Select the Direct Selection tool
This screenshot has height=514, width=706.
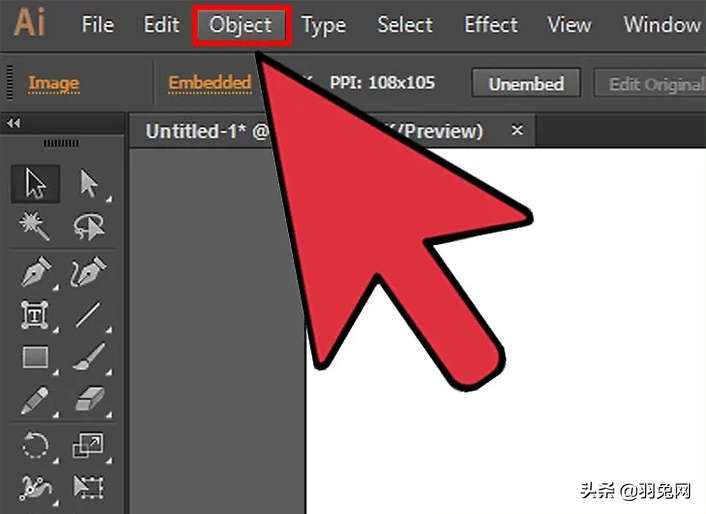click(x=89, y=184)
